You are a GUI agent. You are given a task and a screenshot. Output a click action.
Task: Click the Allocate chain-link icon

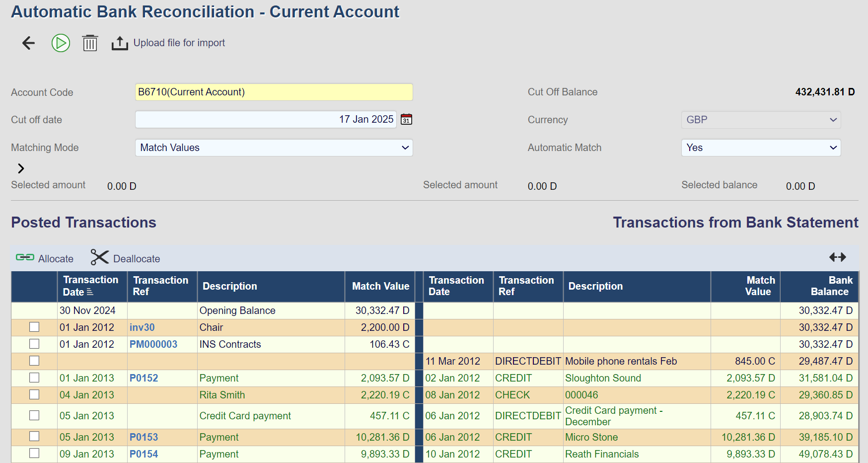pyautogui.click(x=25, y=257)
